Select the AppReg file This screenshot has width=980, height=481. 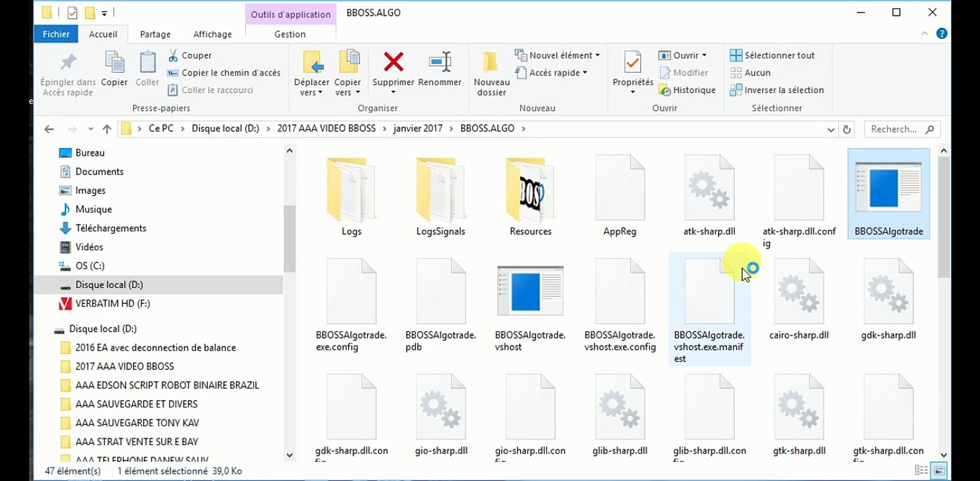(x=620, y=196)
